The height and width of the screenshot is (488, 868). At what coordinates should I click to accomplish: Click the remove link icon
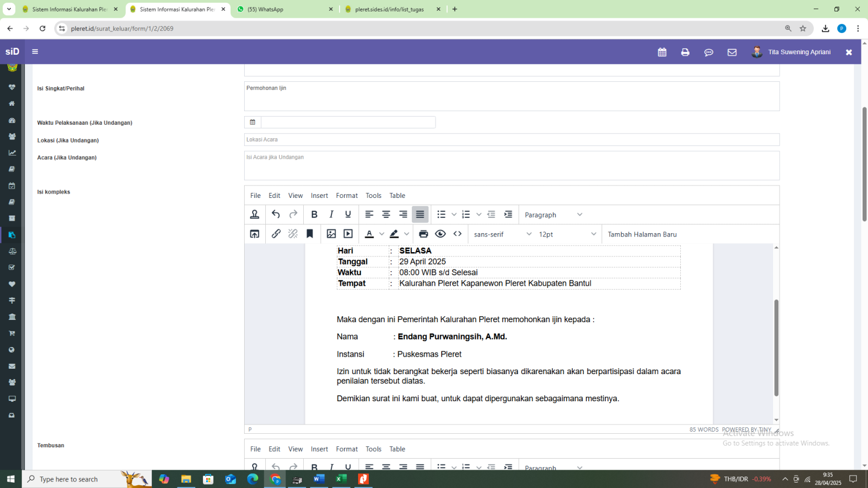point(293,234)
